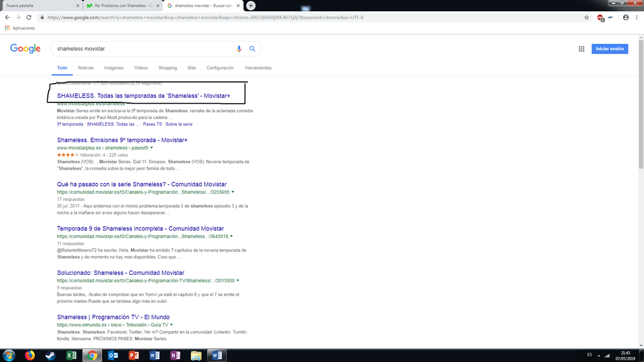Expand dropdown arrow beside the 3255695 result URL
The image size is (644, 362).
click(x=233, y=192)
